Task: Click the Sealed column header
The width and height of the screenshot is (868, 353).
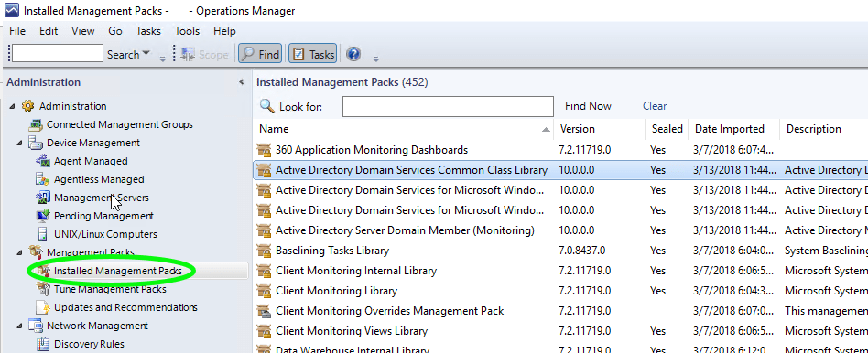Action: (667, 129)
